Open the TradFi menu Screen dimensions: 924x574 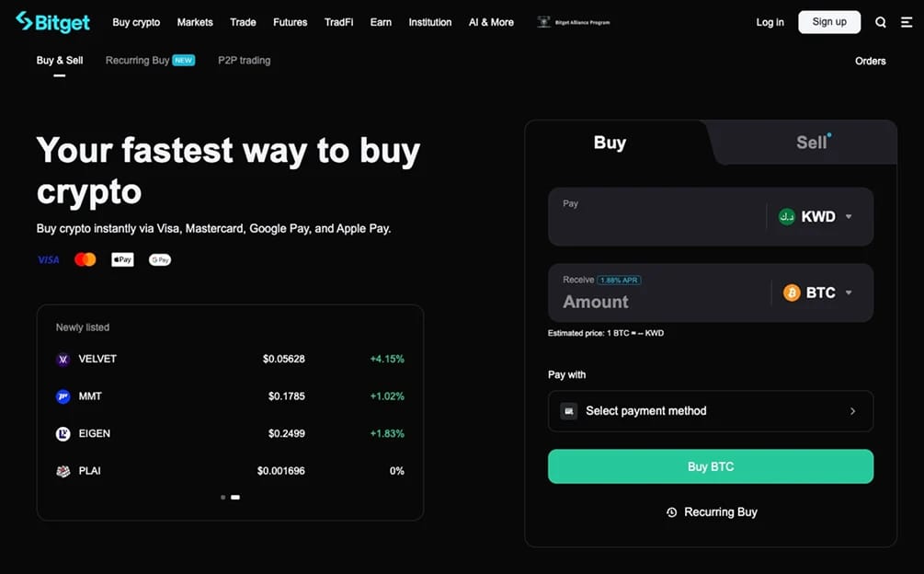(x=339, y=22)
